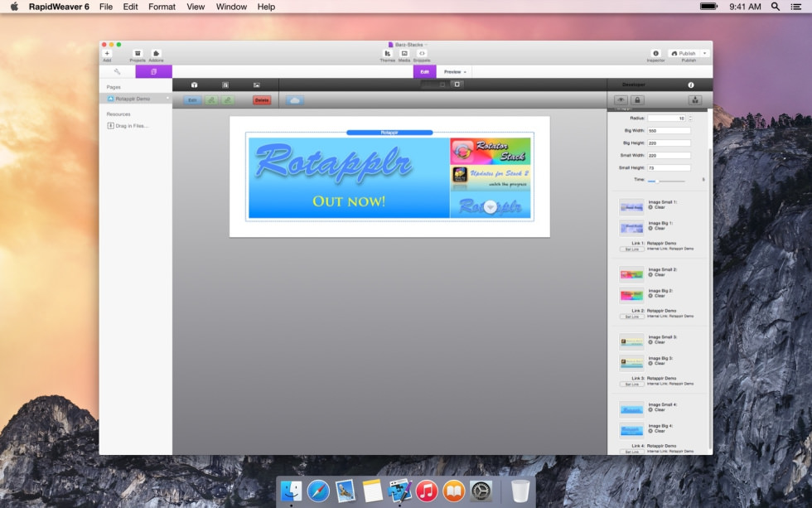Click the first green link button
Viewport: 812px width, 508px height.
pyautogui.click(x=211, y=100)
